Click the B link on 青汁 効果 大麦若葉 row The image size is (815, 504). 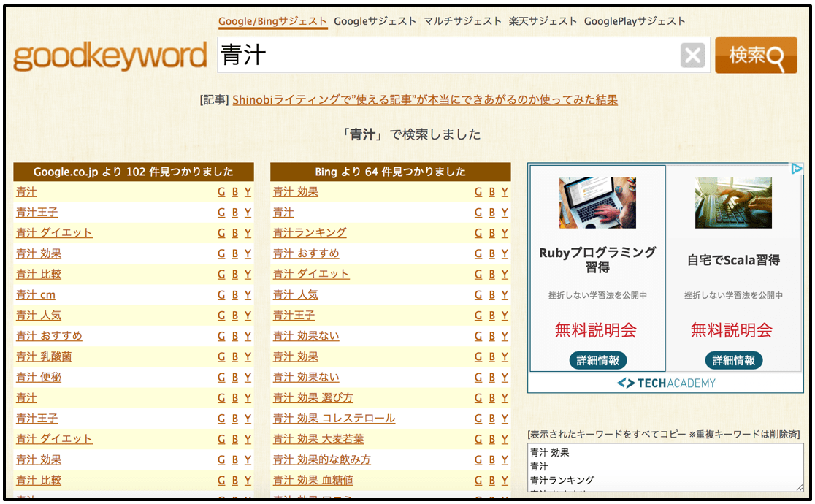tap(491, 439)
